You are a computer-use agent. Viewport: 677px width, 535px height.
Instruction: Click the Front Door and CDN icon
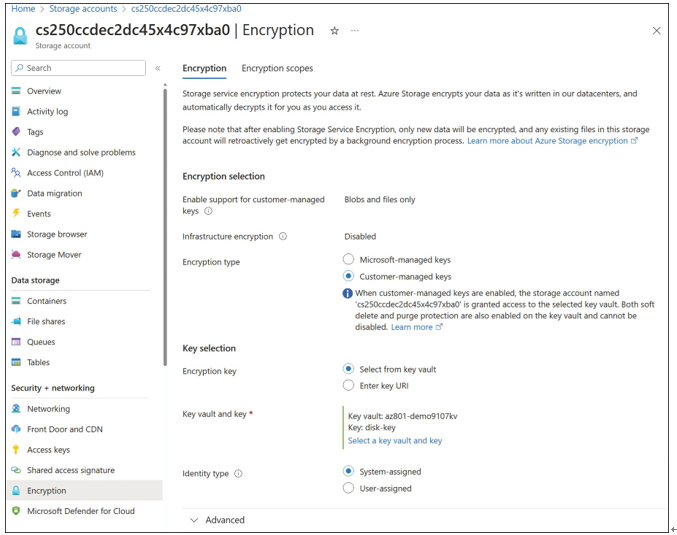click(16, 429)
